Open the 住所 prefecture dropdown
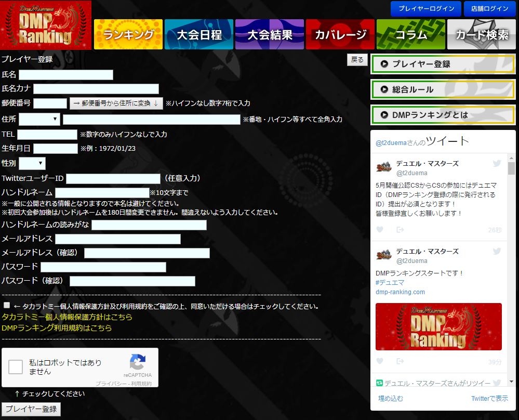 (x=39, y=119)
